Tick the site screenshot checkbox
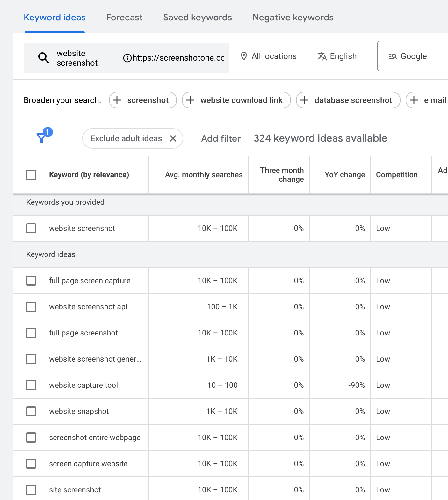Screen dimensions: 448x500 click(x=31, y=490)
